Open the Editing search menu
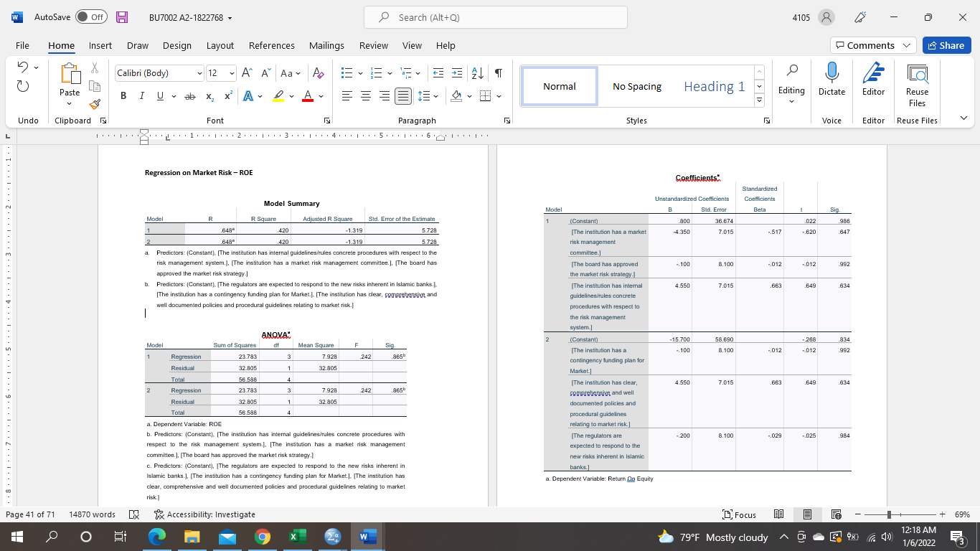 coord(791,83)
